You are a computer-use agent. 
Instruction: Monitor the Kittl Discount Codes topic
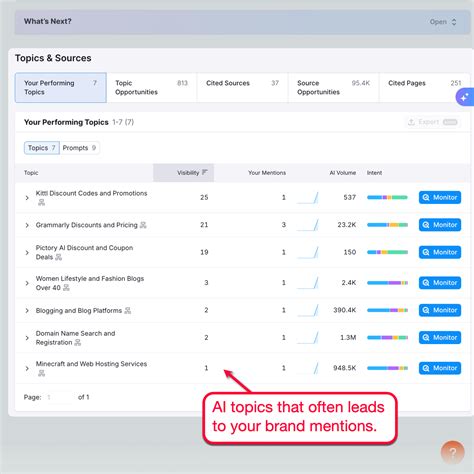(440, 197)
